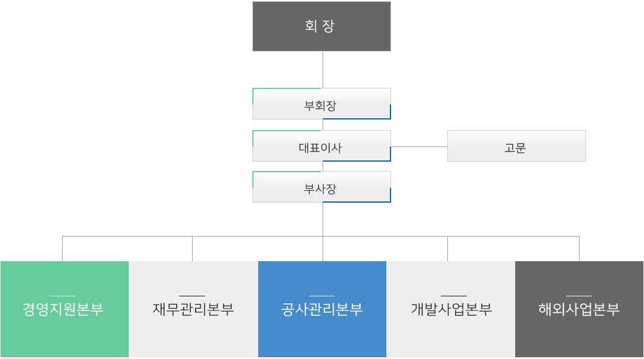Click the 고문 text label
The width and height of the screenshot is (644, 359).
[515, 148]
